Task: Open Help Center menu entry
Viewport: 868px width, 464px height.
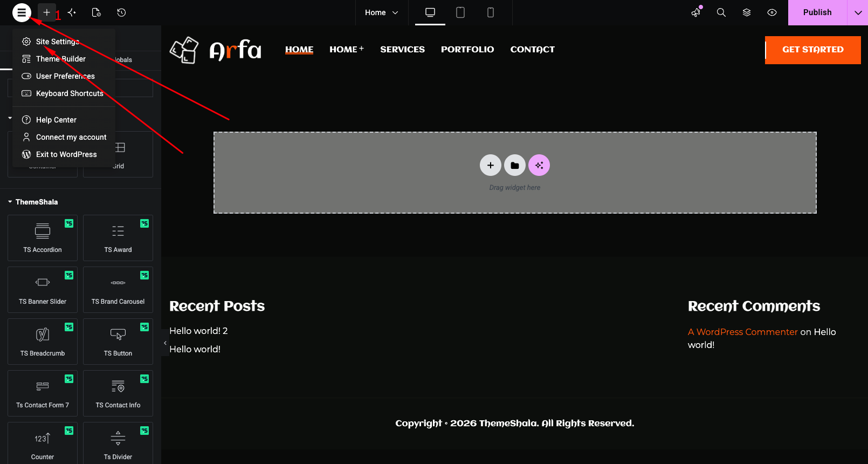Action: (x=64, y=120)
